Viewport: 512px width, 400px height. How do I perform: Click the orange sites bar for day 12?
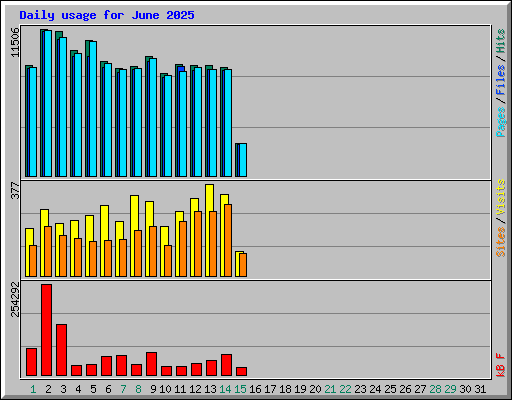pos(198,244)
